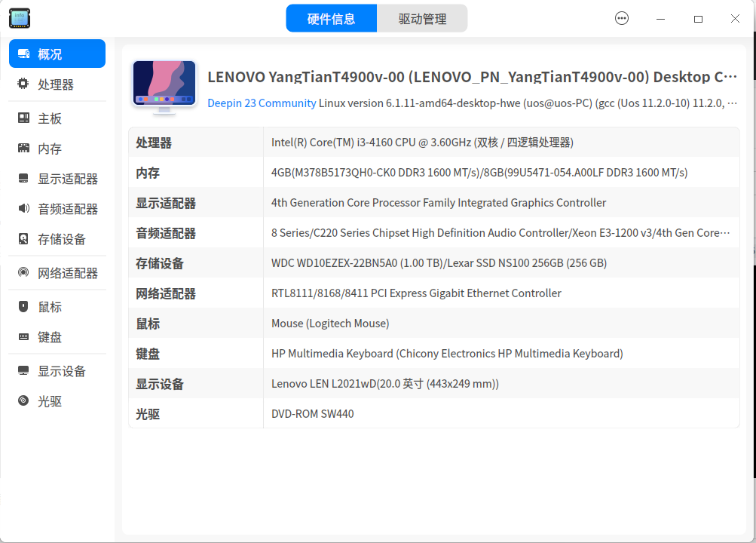The width and height of the screenshot is (756, 543).
Task: Click the Deepin 23 Community link
Action: point(262,103)
